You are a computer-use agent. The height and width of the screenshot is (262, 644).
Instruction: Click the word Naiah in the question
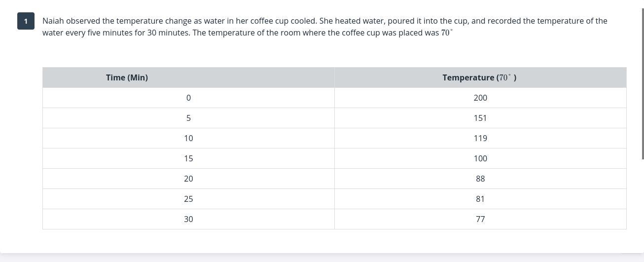[x=53, y=21]
